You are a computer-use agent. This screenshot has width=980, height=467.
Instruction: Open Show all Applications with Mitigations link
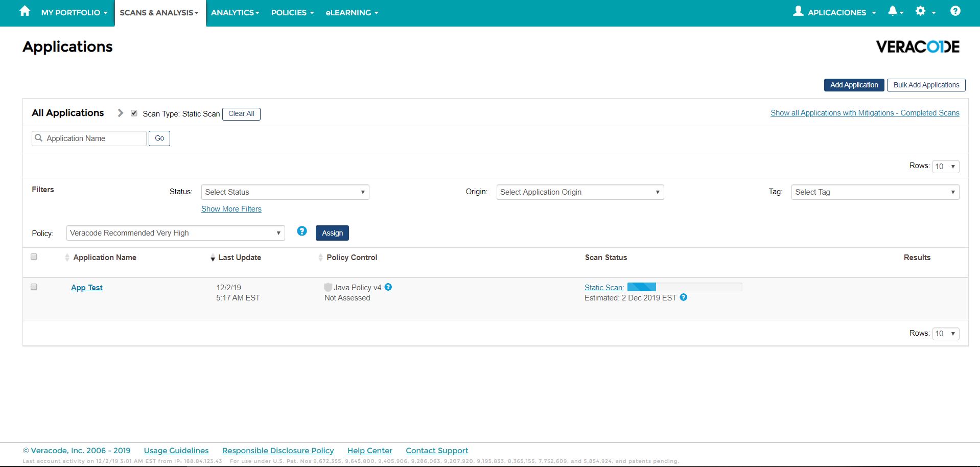tap(865, 113)
